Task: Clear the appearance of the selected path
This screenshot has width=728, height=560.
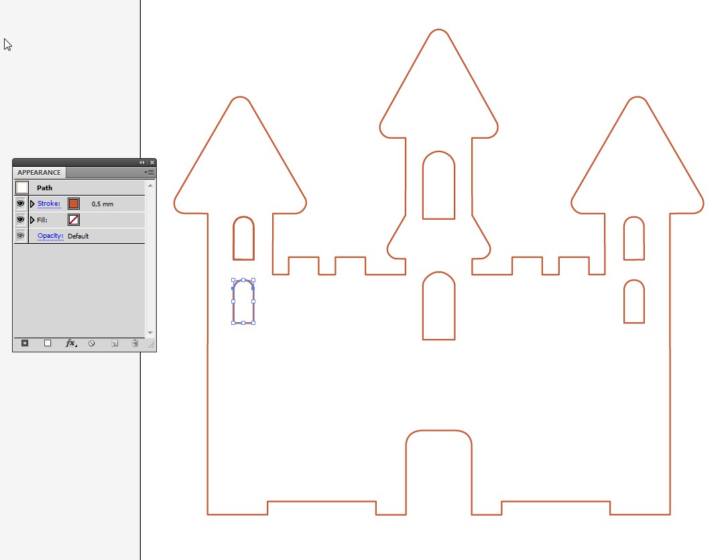Action: click(91, 343)
